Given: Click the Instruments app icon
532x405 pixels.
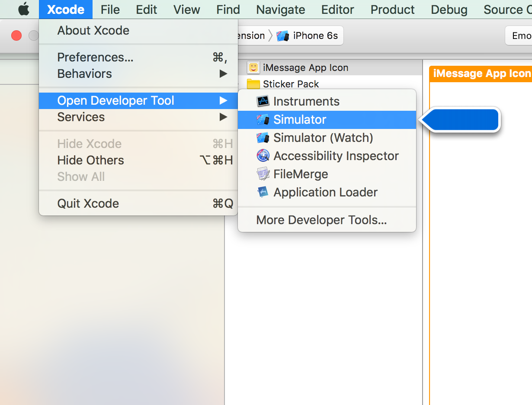Looking at the screenshot, I should (x=263, y=101).
